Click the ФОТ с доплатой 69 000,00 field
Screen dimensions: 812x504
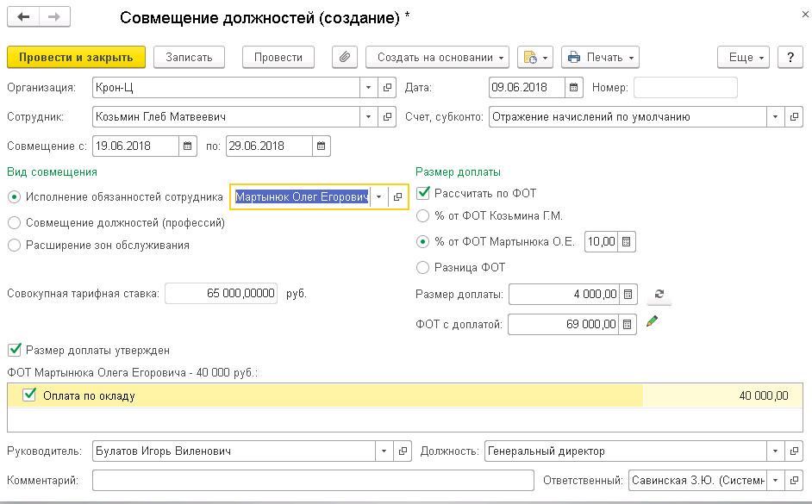tap(563, 325)
